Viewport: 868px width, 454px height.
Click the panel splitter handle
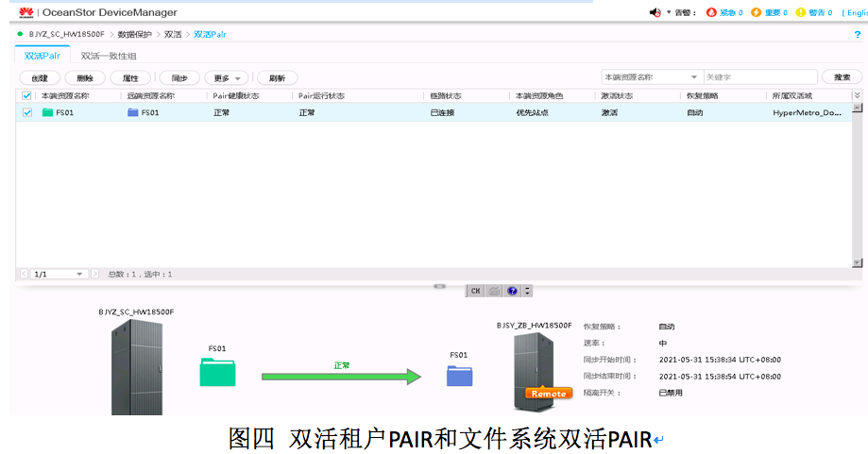439,286
